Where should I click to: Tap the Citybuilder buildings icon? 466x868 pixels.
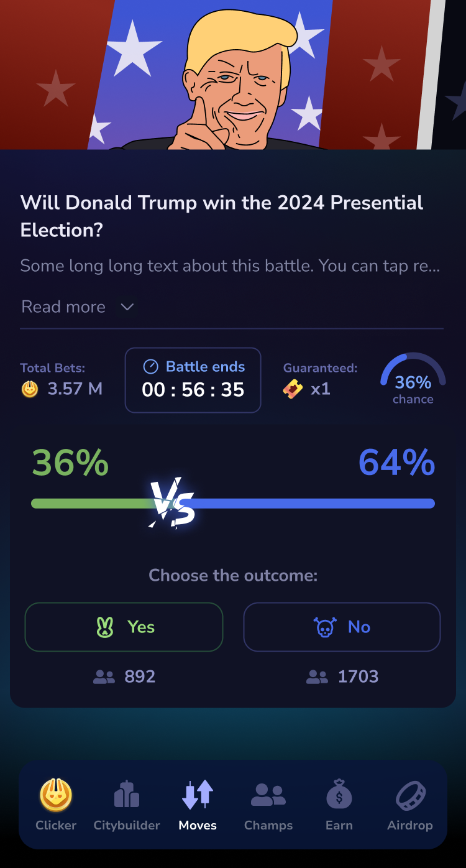click(127, 795)
